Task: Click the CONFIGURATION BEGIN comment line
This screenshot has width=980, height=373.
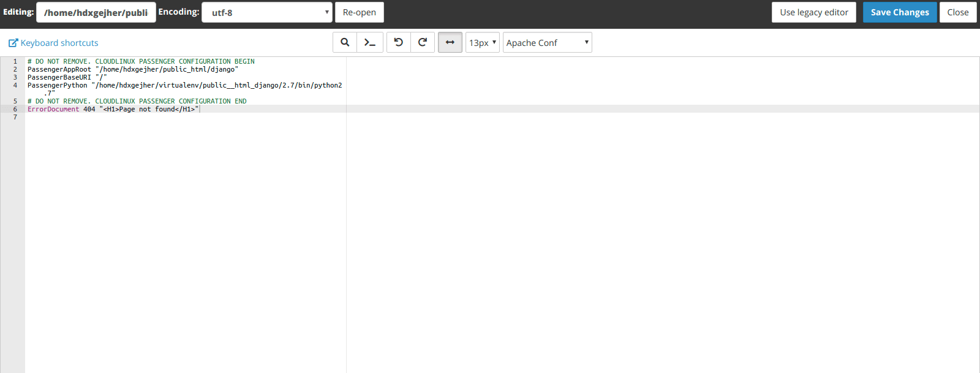Action: click(141, 61)
